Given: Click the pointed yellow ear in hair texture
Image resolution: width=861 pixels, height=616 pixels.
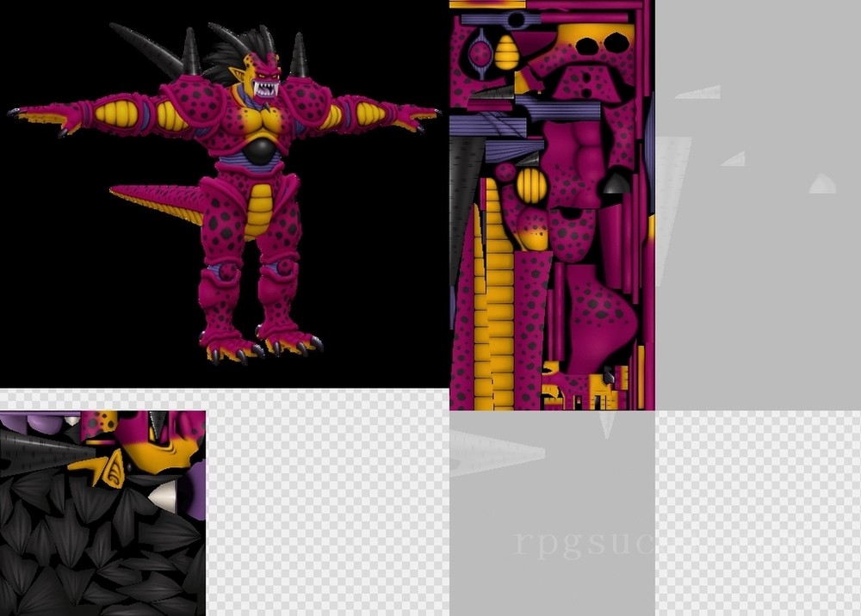Looking at the screenshot, I should pyautogui.click(x=105, y=468).
